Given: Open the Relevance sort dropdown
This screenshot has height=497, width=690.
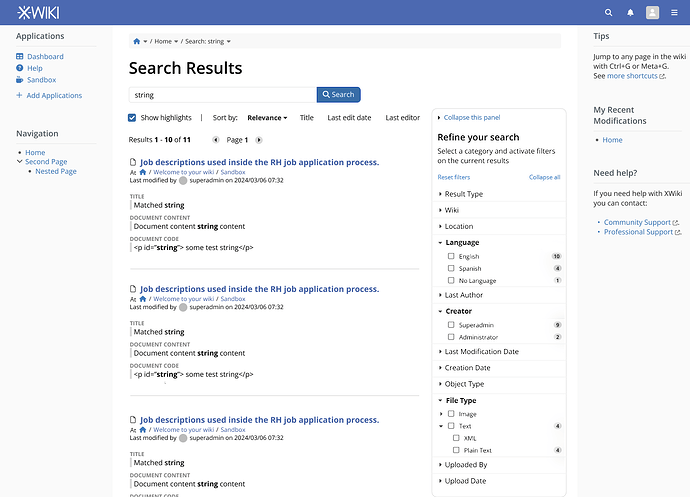Looking at the screenshot, I should click(x=267, y=118).
